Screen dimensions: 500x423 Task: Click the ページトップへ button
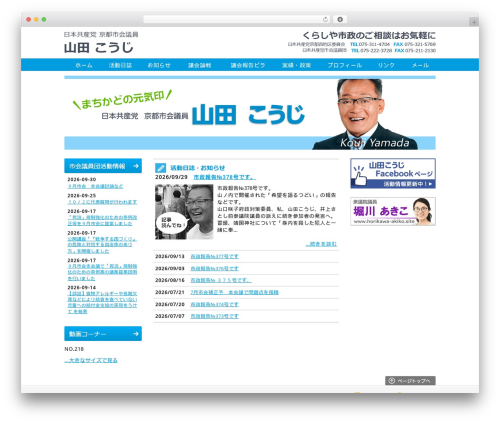coord(410,381)
